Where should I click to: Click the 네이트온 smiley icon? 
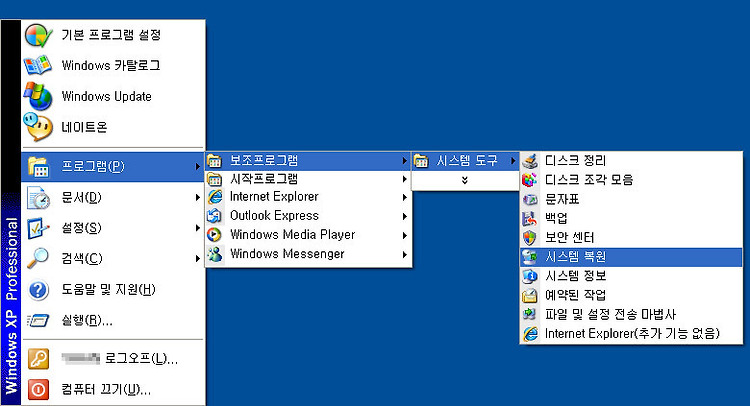38,127
